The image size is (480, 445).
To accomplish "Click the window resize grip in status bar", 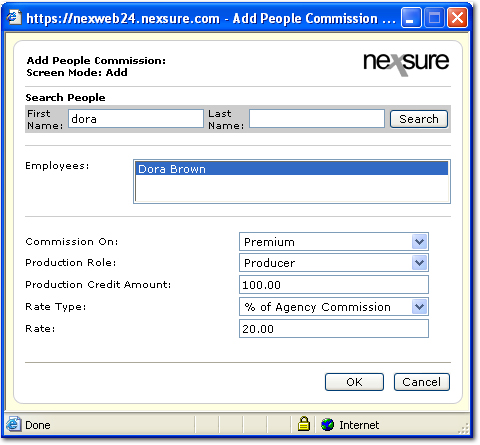I will tap(463, 429).
